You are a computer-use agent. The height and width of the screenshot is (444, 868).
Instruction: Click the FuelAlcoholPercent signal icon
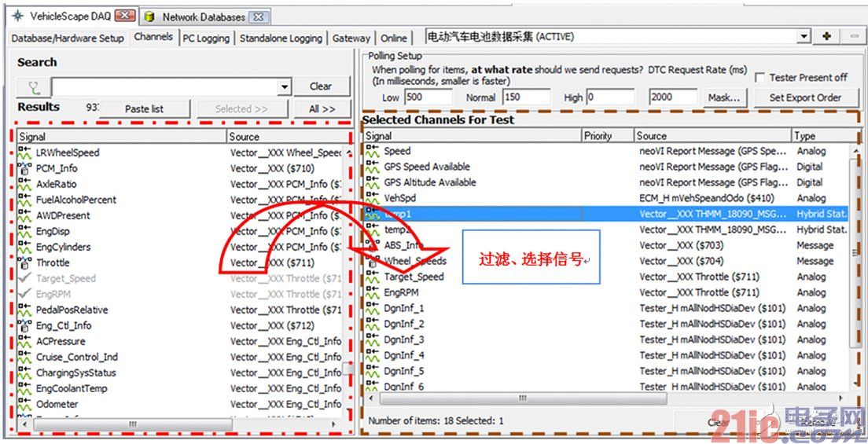tap(24, 200)
